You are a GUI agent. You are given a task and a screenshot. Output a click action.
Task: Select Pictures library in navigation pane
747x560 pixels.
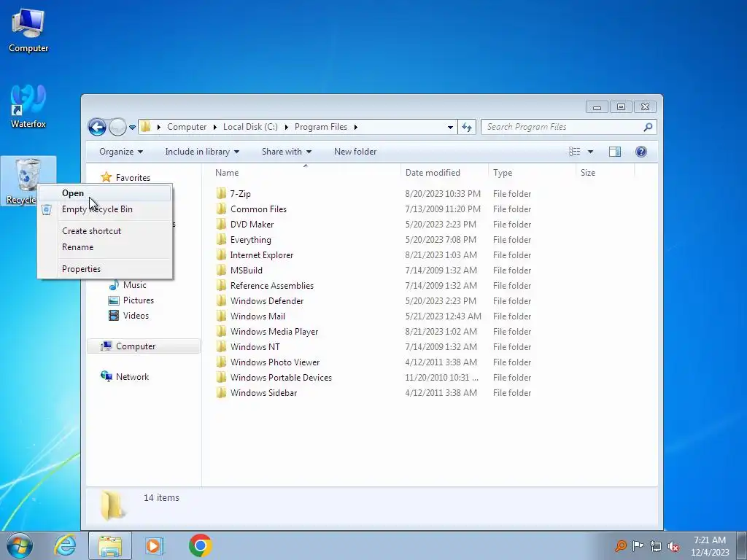pos(131,300)
